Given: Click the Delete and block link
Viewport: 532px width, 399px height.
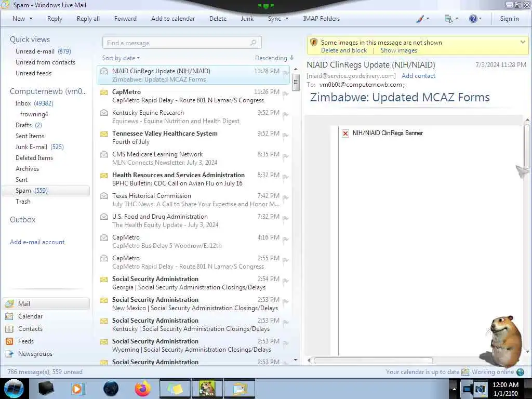Looking at the screenshot, I should coord(344,50).
